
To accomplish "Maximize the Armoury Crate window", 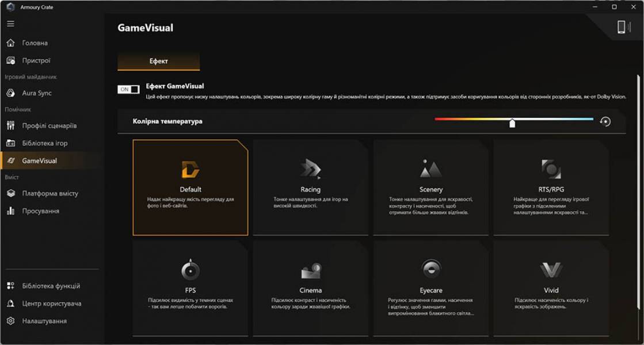I will tap(614, 7).
